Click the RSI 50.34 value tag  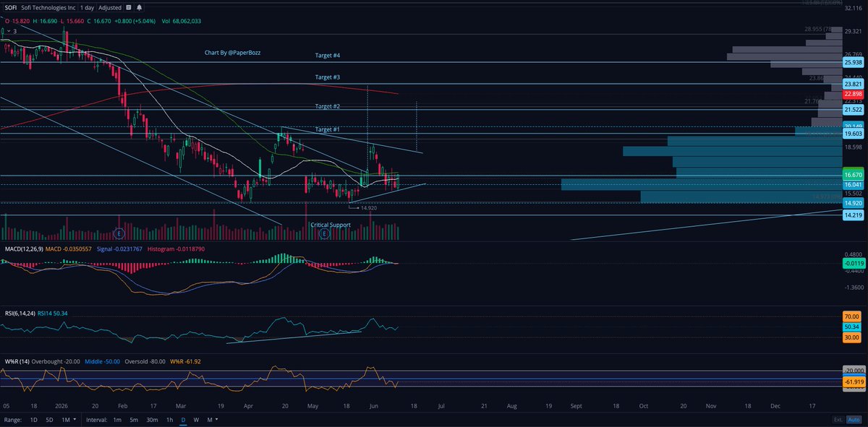coord(853,327)
